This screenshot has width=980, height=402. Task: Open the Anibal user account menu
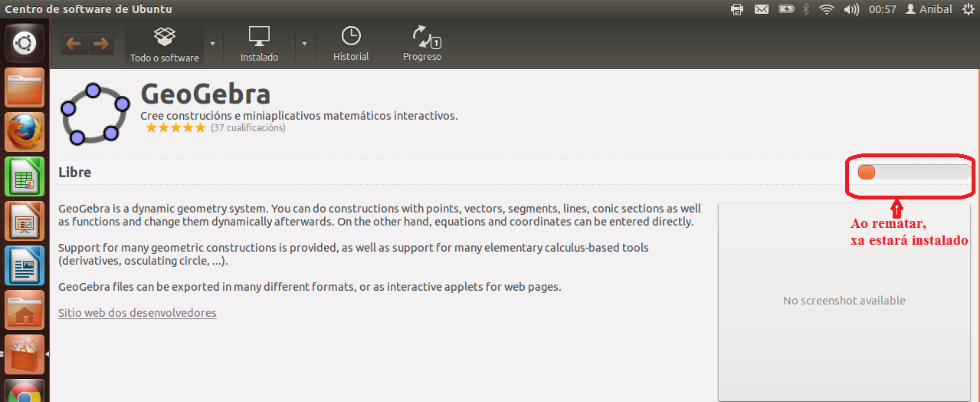[929, 9]
